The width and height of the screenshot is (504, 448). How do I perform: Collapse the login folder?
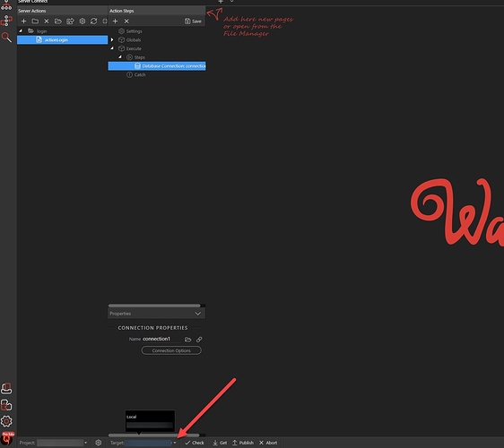point(21,30)
